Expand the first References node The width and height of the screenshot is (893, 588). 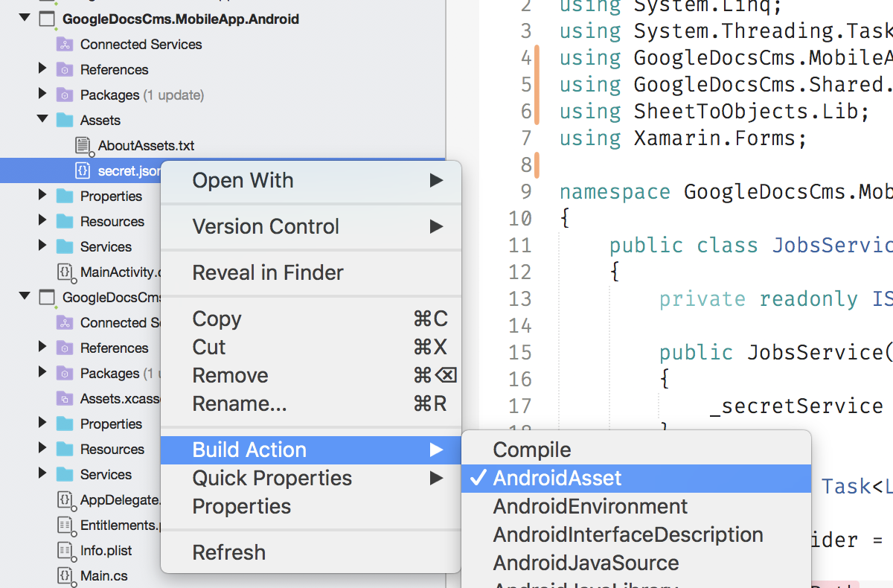click(x=43, y=69)
